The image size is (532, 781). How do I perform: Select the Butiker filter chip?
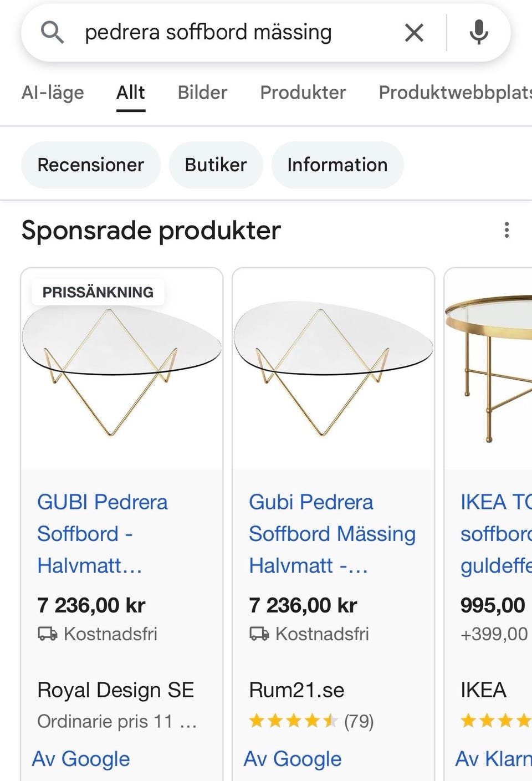click(216, 165)
